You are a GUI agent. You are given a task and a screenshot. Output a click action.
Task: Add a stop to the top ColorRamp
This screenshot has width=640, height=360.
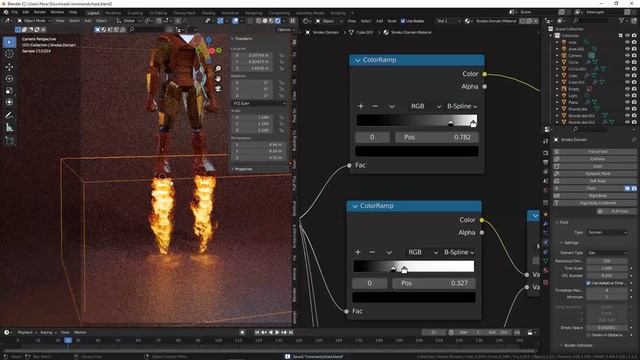click(x=361, y=106)
